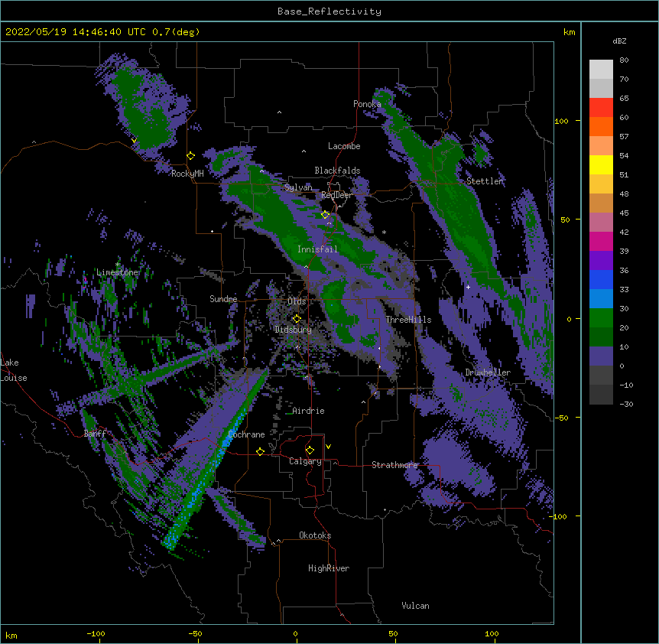Pick the slate purple 0-10 dBZ swatch
Viewport: 659px width, 644px height.
tap(601, 356)
